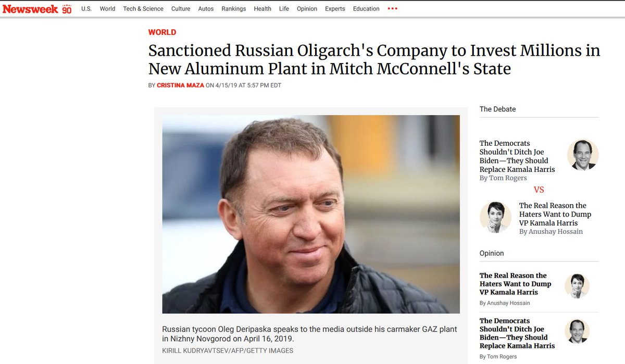Select the Culture nav item
Screen dimensions: 625x364
(x=181, y=9)
